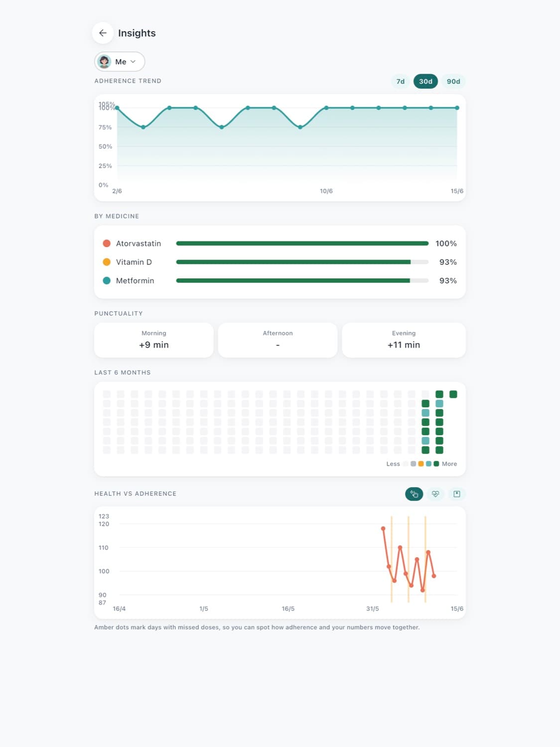Open the Evening punctuality card
The image size is (560, 747).
(404, 340)
